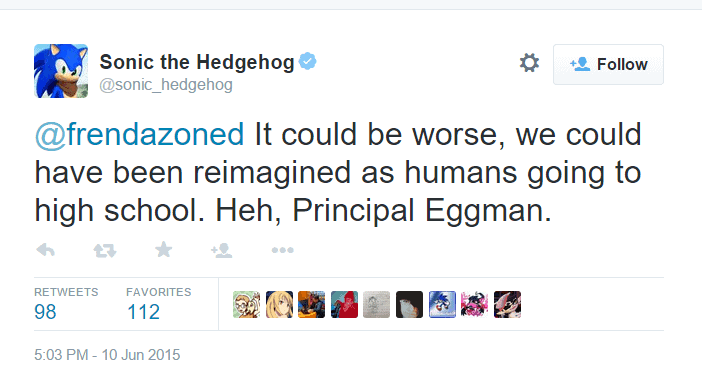Open the @frendazoned mention link
Screen dimensions: 702x384
click(x=139, y=134)
